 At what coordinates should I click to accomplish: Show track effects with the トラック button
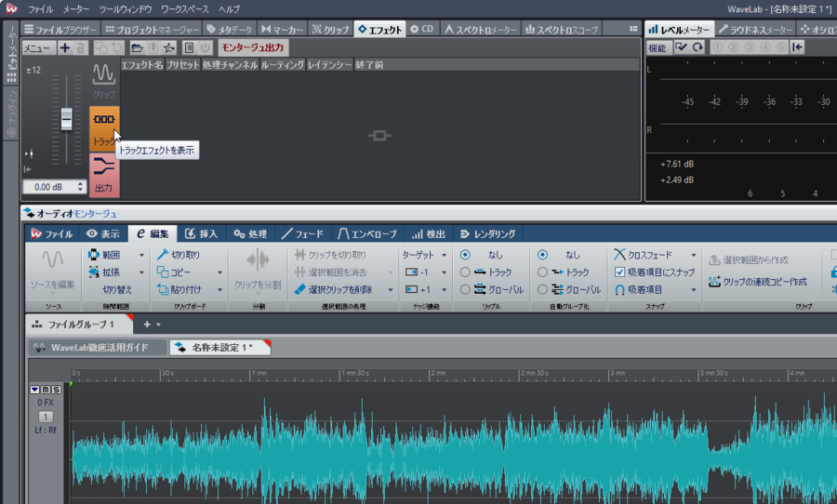click(x=104, y=128)
